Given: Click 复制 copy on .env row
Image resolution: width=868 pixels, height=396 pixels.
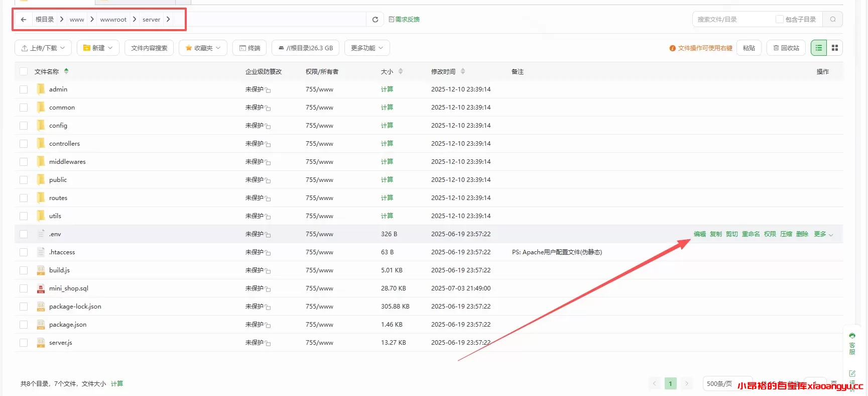Looking at the screenshot, I should point(716,234).
